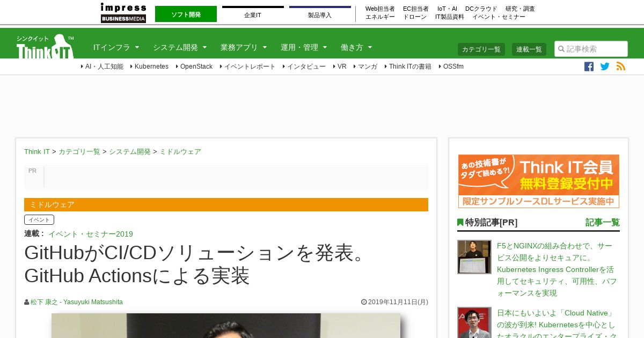Click the magnifier icon in search box
The width and height of the screenshot is (644, 338).
pyautogui.click(x=561, y=49)
